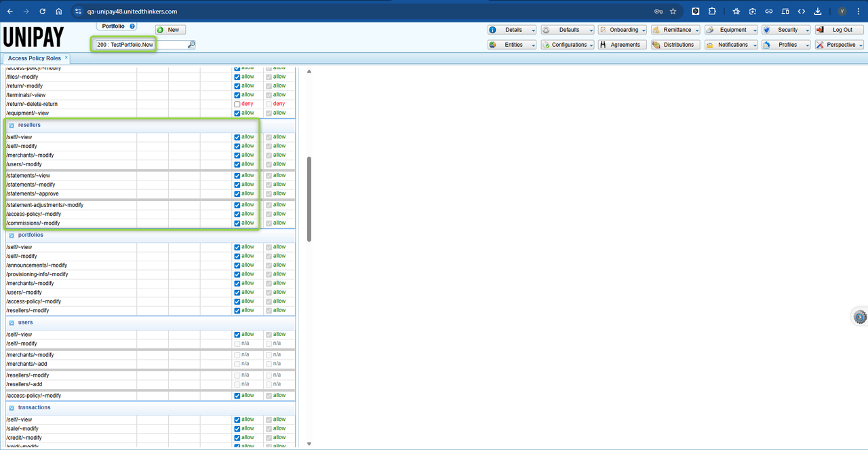Open the Equipment dropdown arrow
Viewport: 868px width, 450px height.
[x=754, y=31]
